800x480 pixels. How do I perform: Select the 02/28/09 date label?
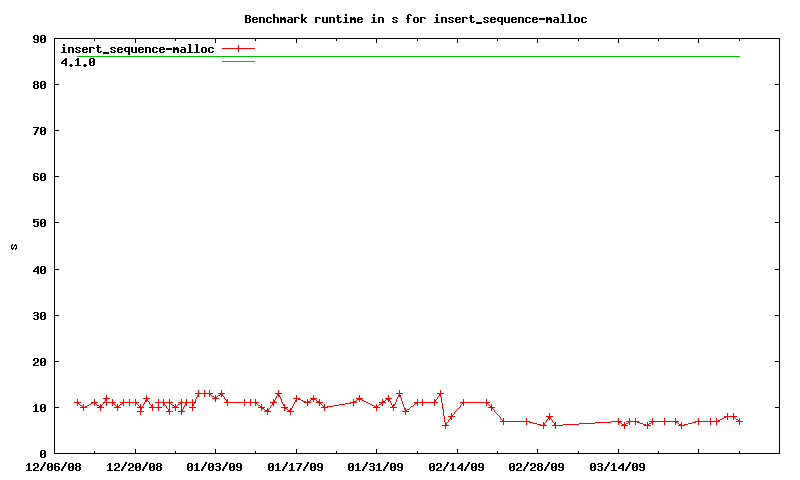(x=537, y=466)
